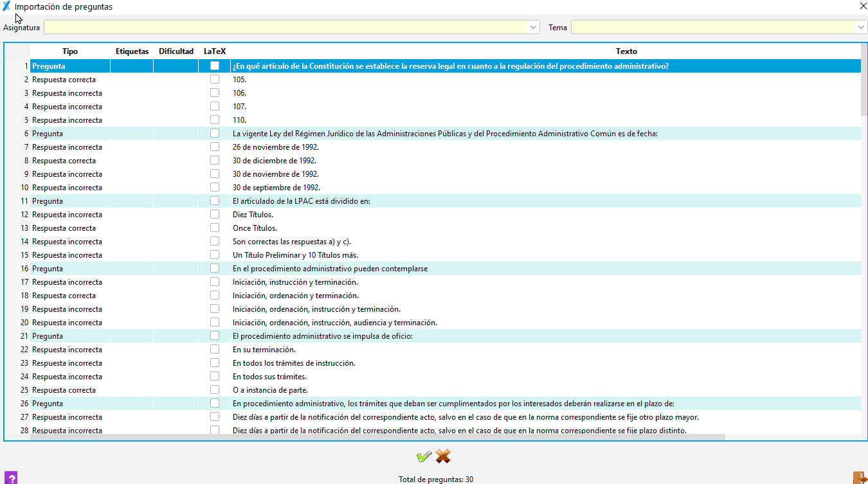Check LaTeX box for O a instancia de parte

[x=215, y=390]
